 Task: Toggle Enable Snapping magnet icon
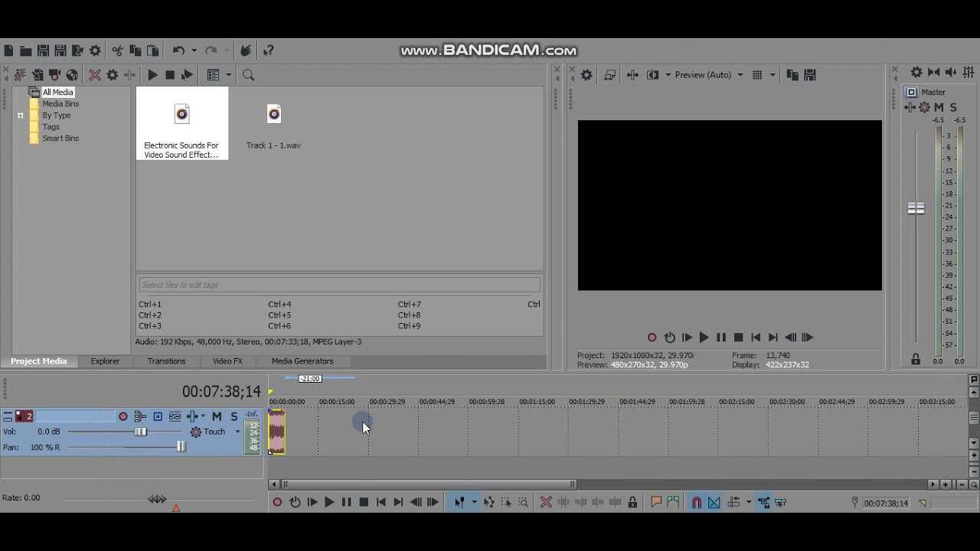[x=697, y=503]
